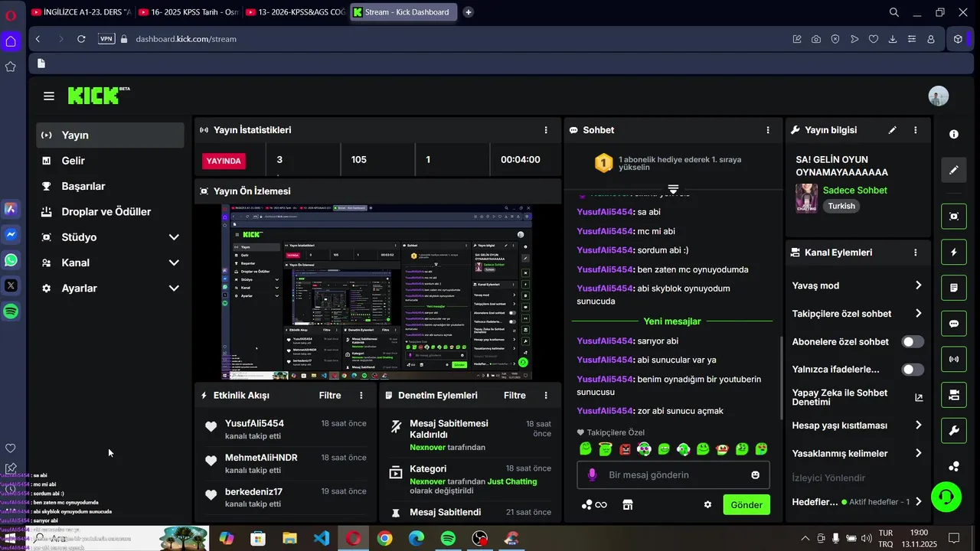Open VS Code from the taskbar
The height and width of the screenshot is (551, 980).
pos(322,539)
